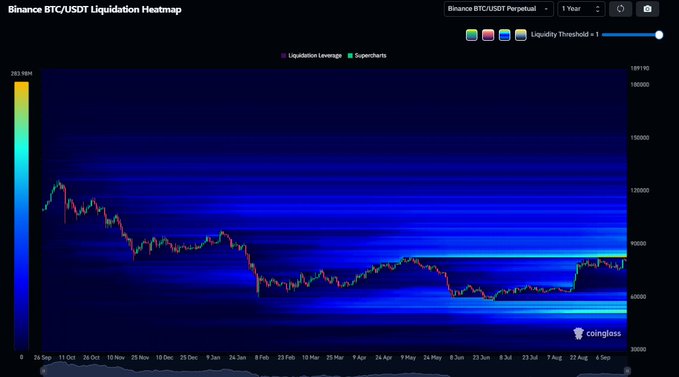Viewport: 679px width, 377px height.
Task: Click the 8 Jun date axis label
Action: 457,358
